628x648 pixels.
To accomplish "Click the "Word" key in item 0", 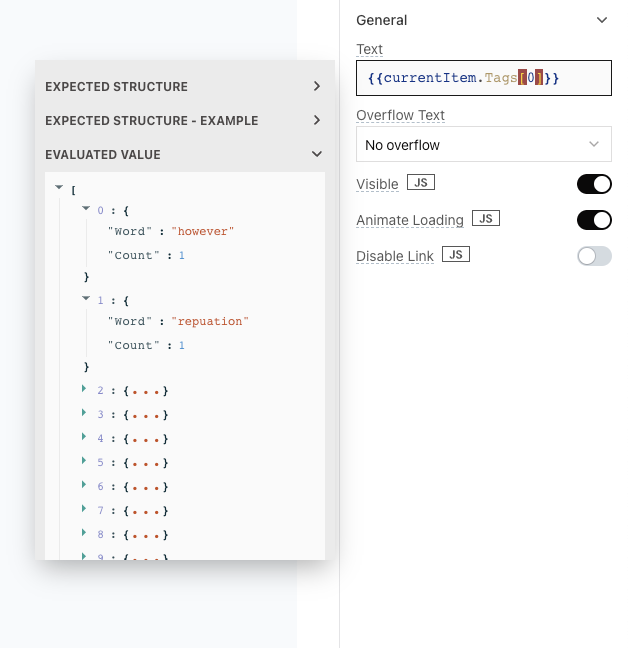I will [x=130, y=231].
